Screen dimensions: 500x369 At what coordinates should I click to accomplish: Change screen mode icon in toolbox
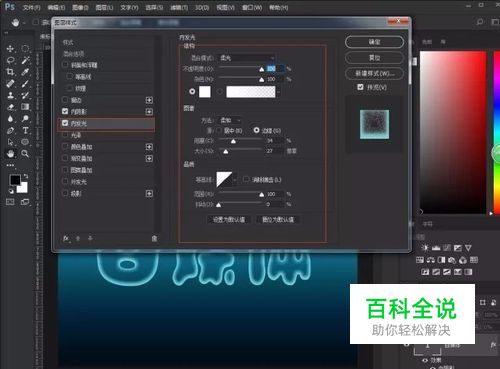coord(25,202)
